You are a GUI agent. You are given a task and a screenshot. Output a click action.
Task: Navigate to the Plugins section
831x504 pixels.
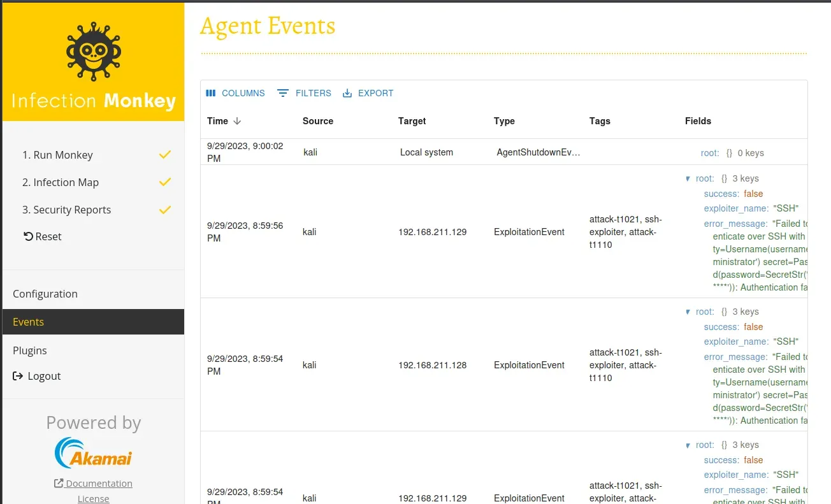tap(29, 350)
